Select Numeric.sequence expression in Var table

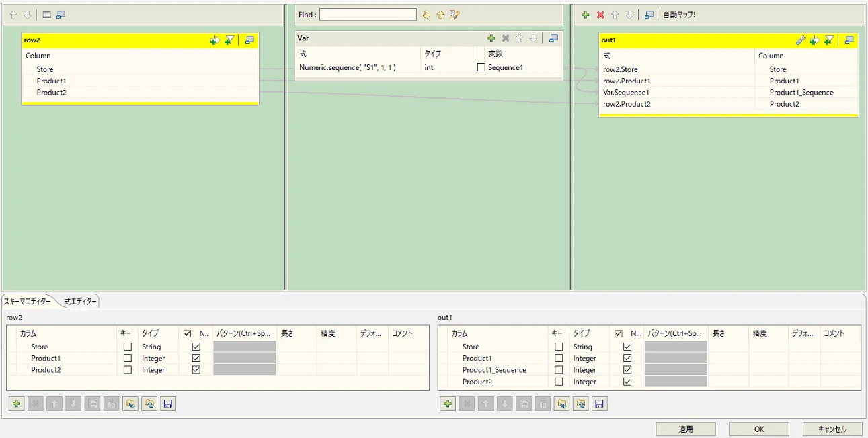tap(348, 68)
